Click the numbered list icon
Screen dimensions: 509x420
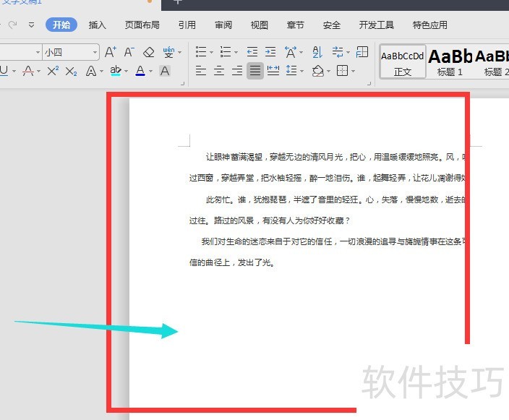[226, 51]
